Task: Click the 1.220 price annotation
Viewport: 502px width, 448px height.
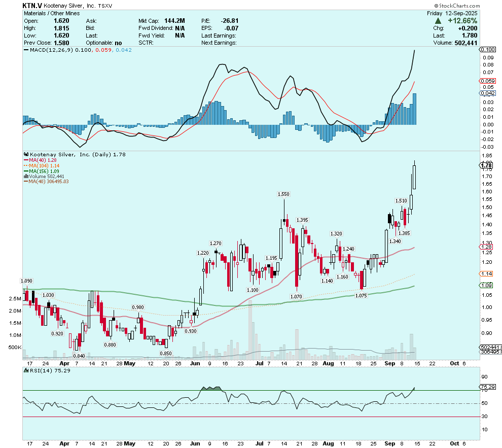Action: coord(203,253)
